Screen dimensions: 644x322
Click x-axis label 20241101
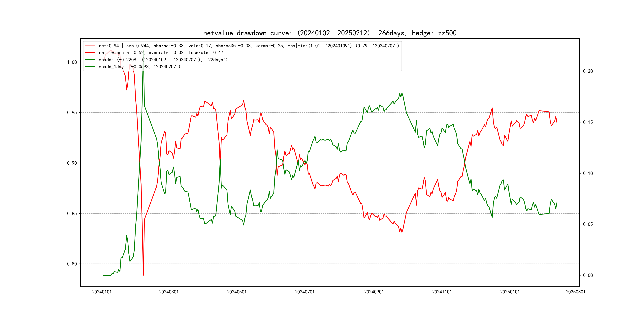[x=442, y=292]
